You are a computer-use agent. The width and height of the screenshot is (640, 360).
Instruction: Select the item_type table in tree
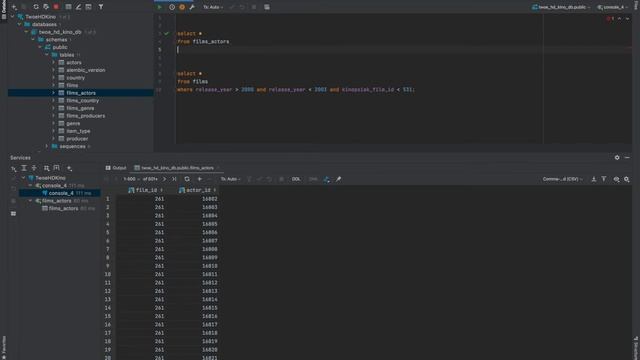click(78, 131)
